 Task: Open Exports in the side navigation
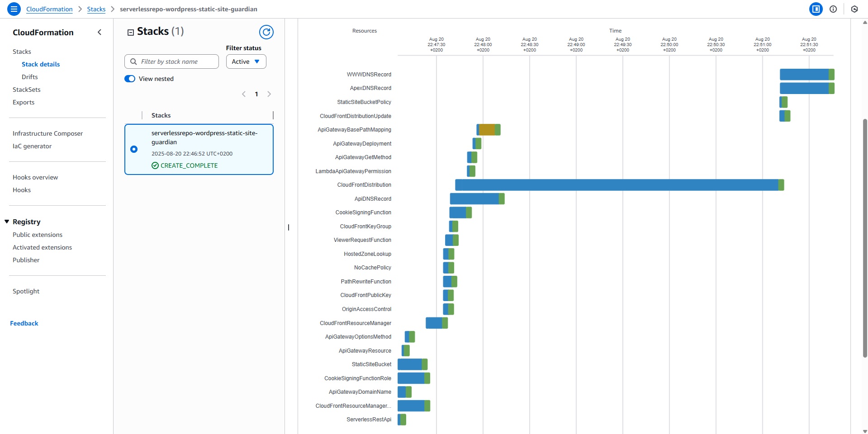[24, 102]
